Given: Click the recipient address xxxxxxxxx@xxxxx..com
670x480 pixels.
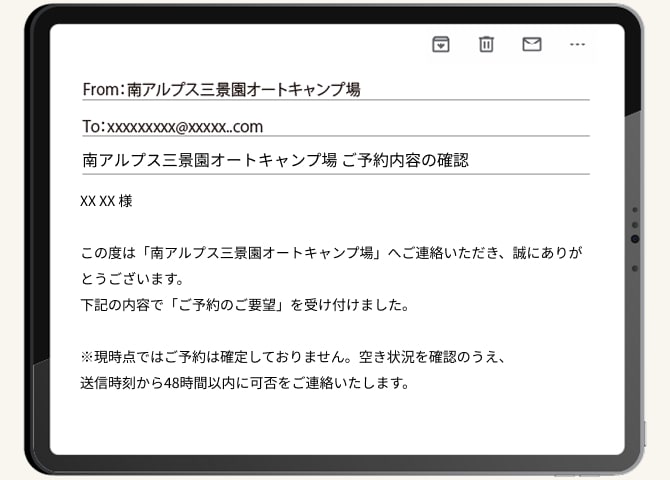Looking at the screenshot, I should (x=185, y=126).
